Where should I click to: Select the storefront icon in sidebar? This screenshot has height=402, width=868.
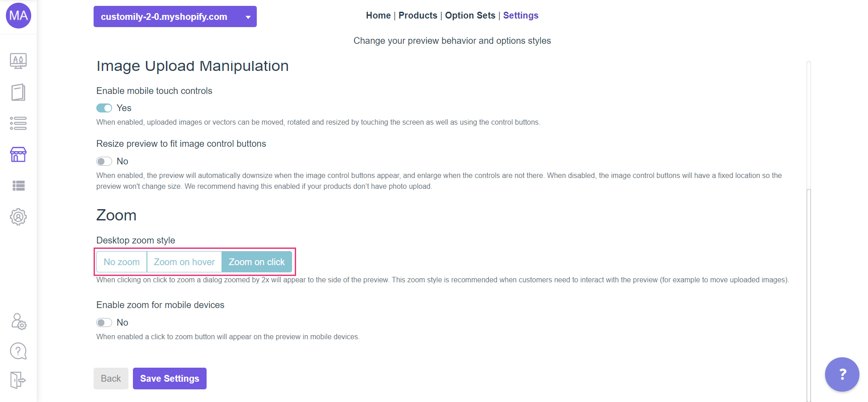click(x=19, y=154)
